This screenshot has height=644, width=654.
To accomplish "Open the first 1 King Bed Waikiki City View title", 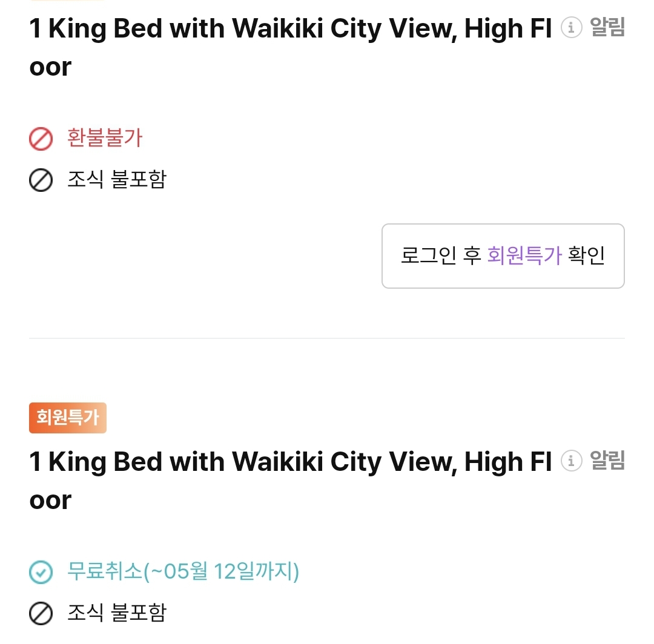I will point(291,47).
